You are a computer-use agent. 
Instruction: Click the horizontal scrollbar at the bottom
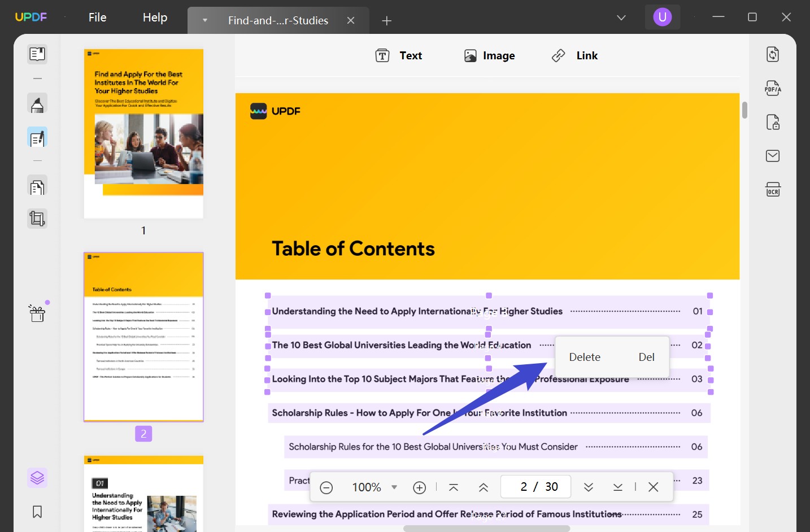(x=486, y=529)
